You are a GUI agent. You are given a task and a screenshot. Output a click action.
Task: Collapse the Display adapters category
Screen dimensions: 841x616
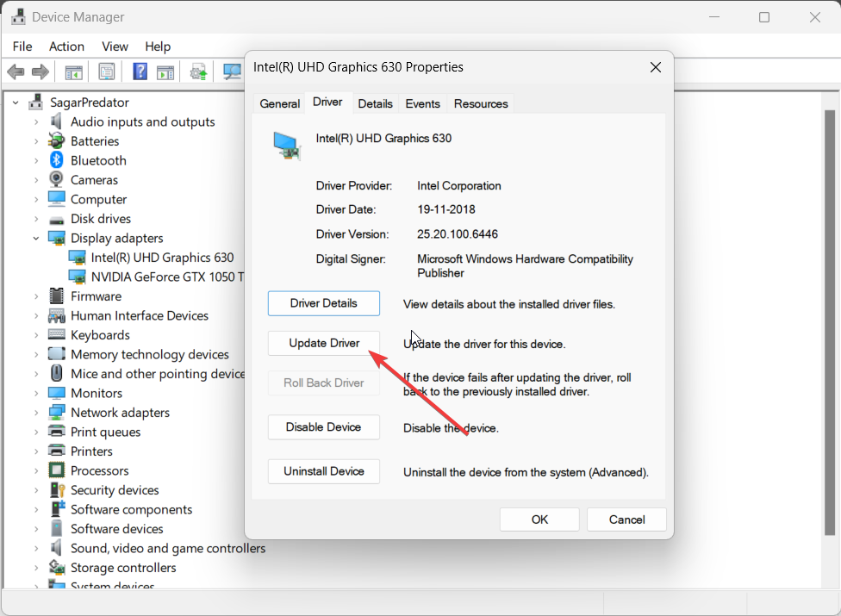coord(36,238)
